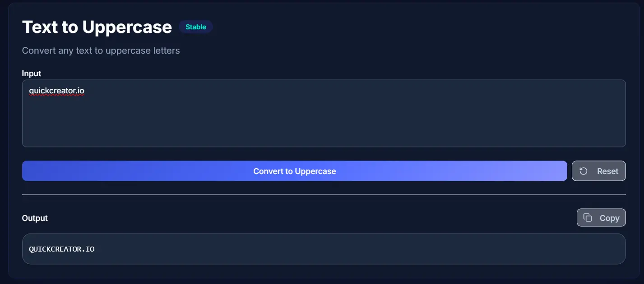Focus the Input text area
The height and width of the screenshot is (284, 644).
pyautogui.click(x=324, y=113)
